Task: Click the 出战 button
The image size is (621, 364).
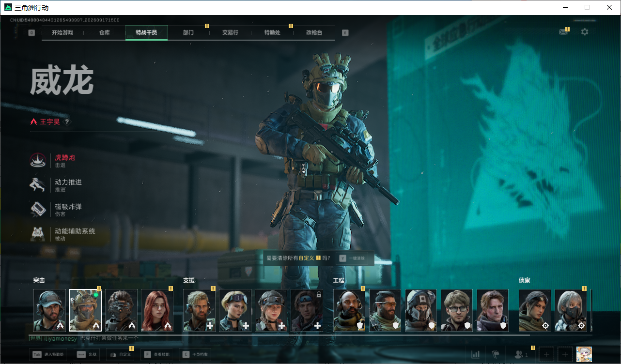Action: (87, 355)
